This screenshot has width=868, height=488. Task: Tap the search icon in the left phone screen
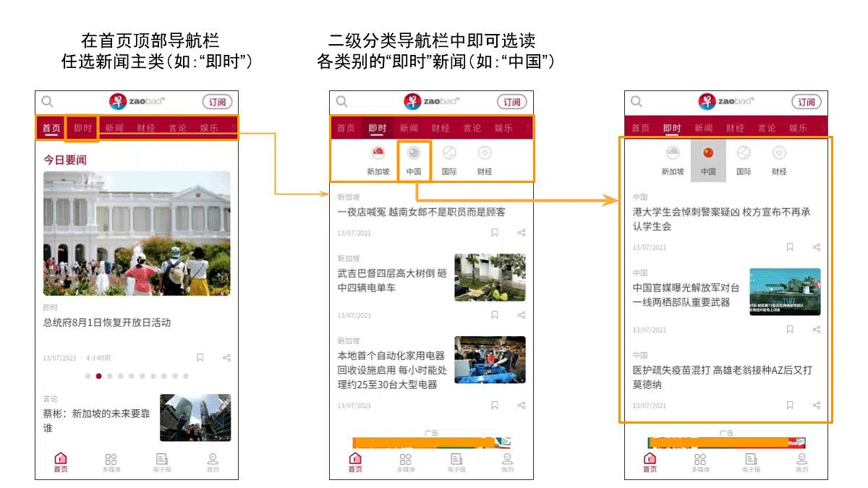[x=47, y=102]
